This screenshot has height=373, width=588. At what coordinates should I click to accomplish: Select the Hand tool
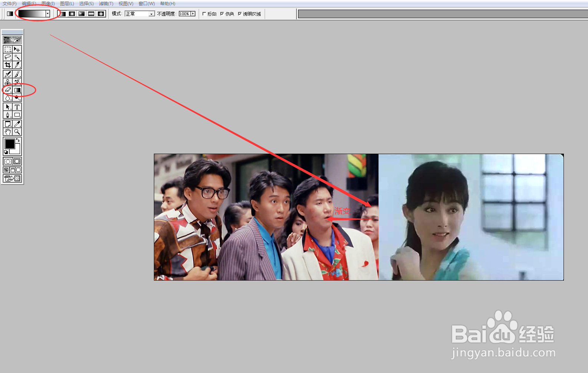click(8, 132)
